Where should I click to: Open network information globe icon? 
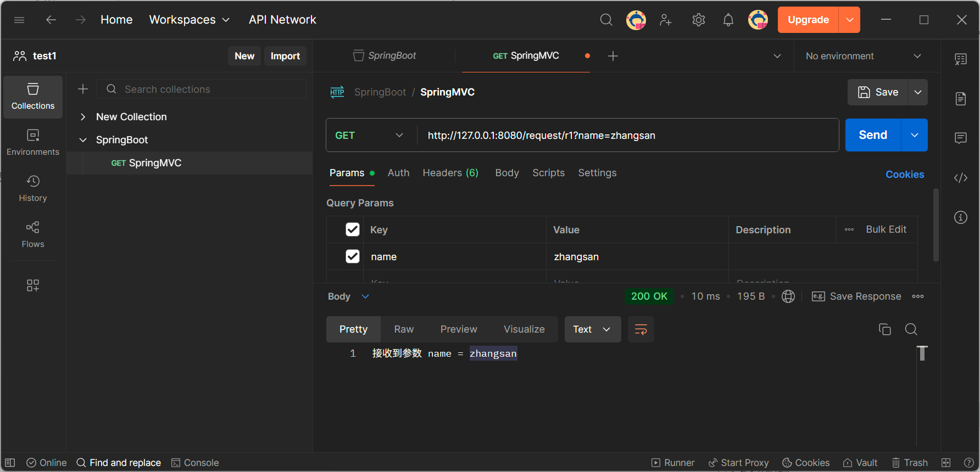point(788,296)
